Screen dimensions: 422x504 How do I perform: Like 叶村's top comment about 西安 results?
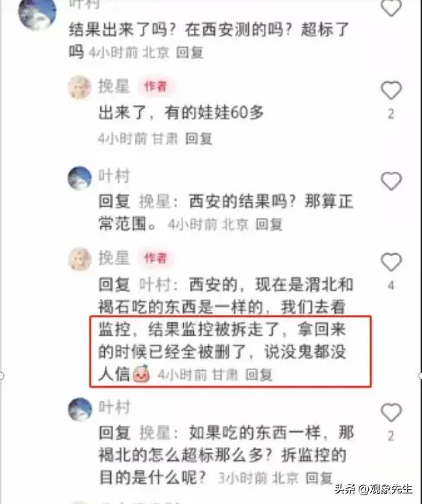[x=391, y=7]
